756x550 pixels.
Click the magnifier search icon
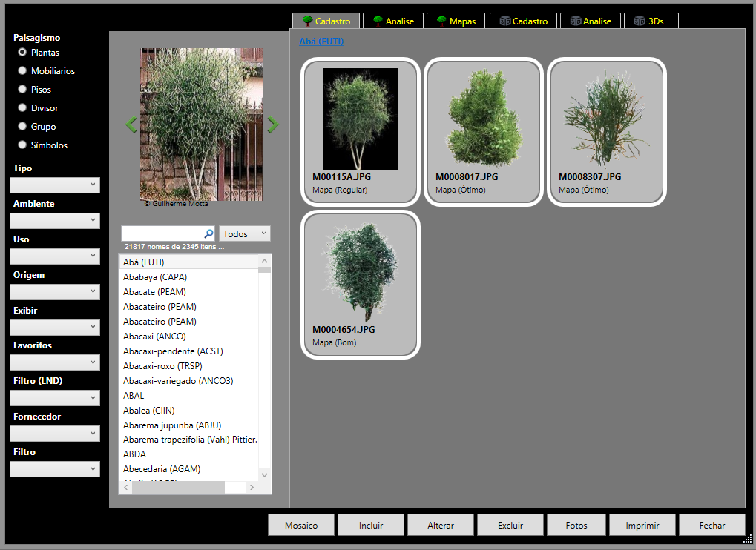(208, 234)
